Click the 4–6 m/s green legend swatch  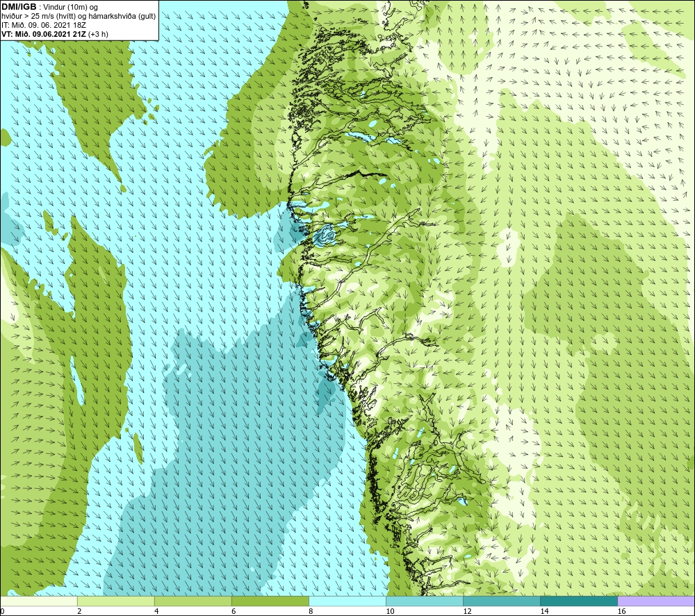click(193, 601)
